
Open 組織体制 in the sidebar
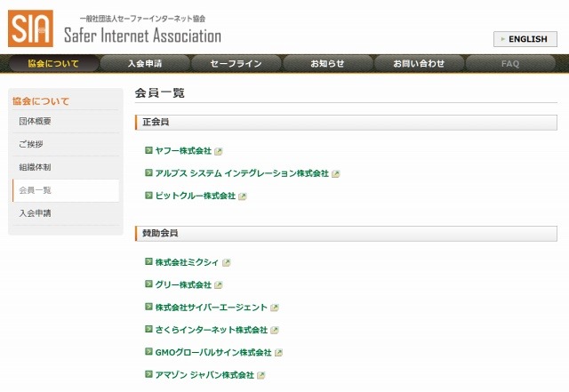[x=66, y=167]
